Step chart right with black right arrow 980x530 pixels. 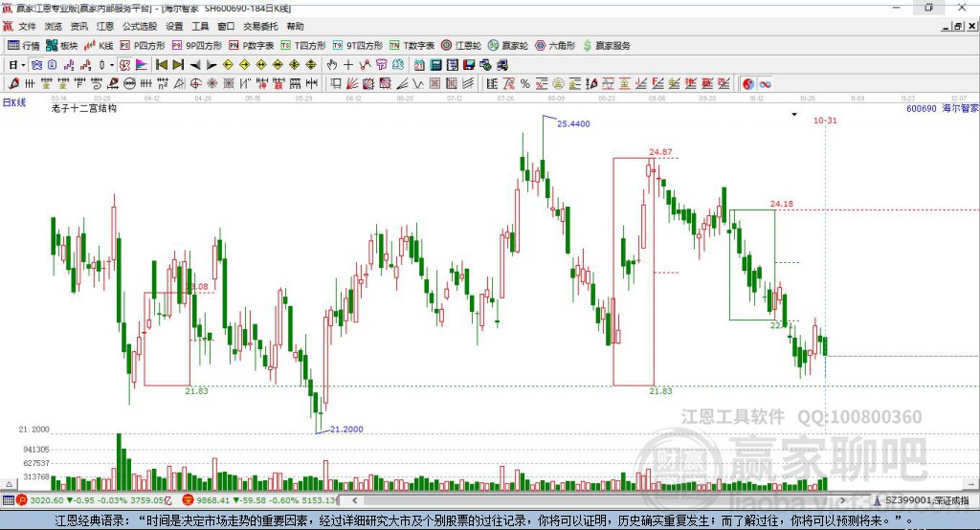[212, 65]
